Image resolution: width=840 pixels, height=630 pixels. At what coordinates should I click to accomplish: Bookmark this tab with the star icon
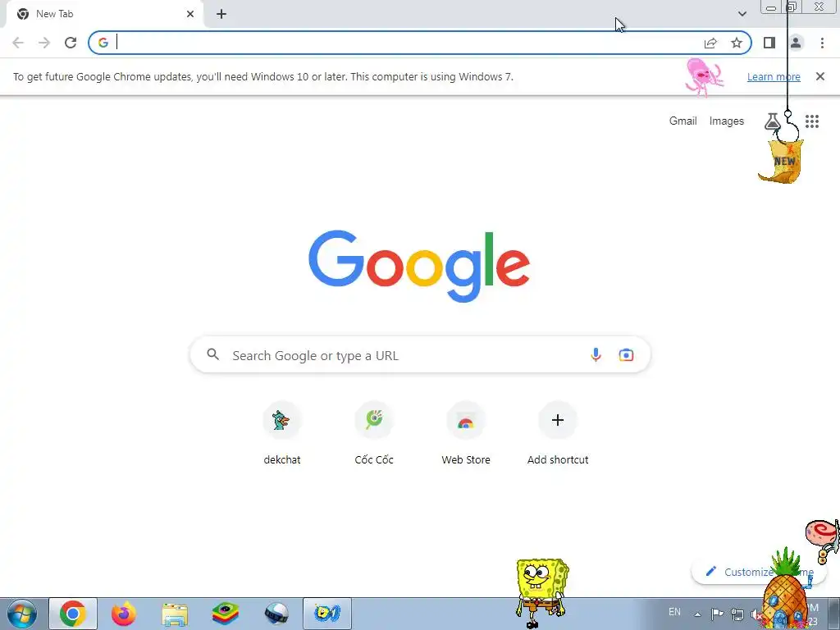[x=737, y=43]
